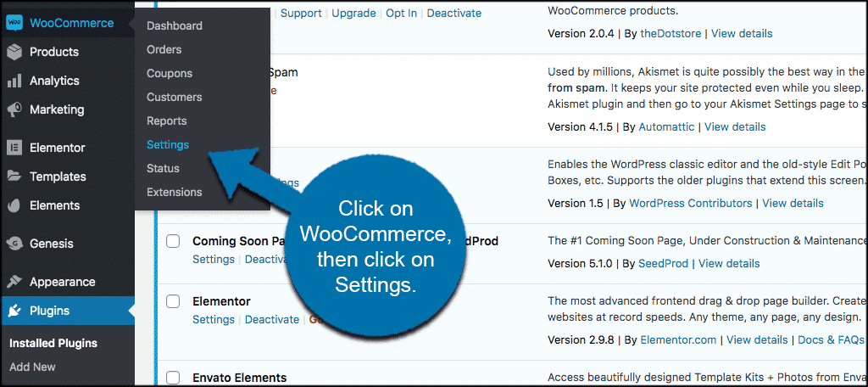The height and width of the screenshot is (387, 868).
Task: Choose Orders in WooCommerce flyout
Action: (x=164, y=49)
